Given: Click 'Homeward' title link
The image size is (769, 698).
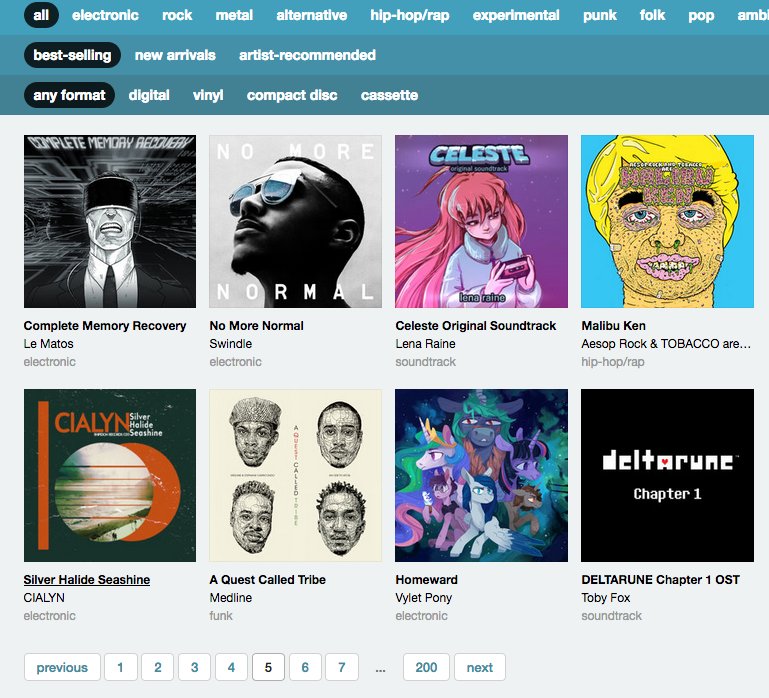Looking at the screenshot, I should pyautogui.click(x=427, y=580).
